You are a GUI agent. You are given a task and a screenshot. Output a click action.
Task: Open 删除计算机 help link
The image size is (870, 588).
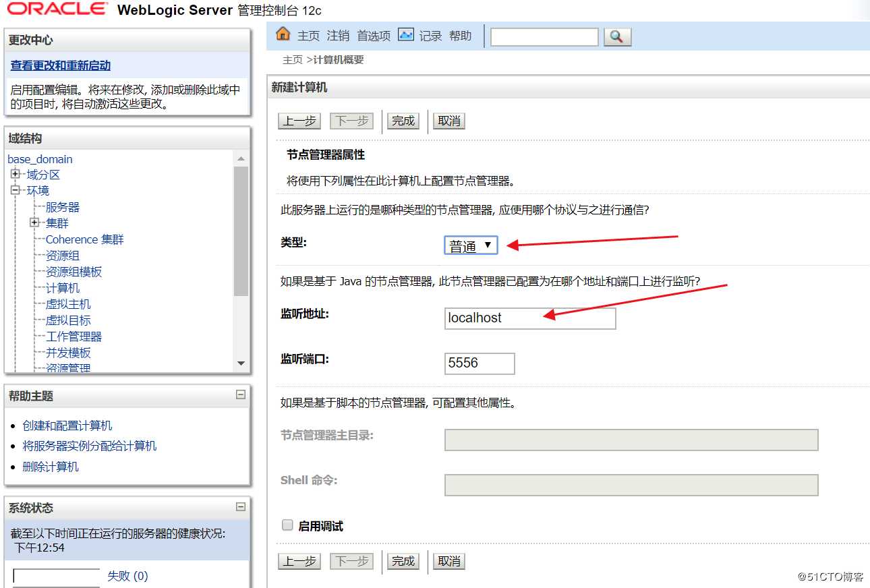point(51,467)
